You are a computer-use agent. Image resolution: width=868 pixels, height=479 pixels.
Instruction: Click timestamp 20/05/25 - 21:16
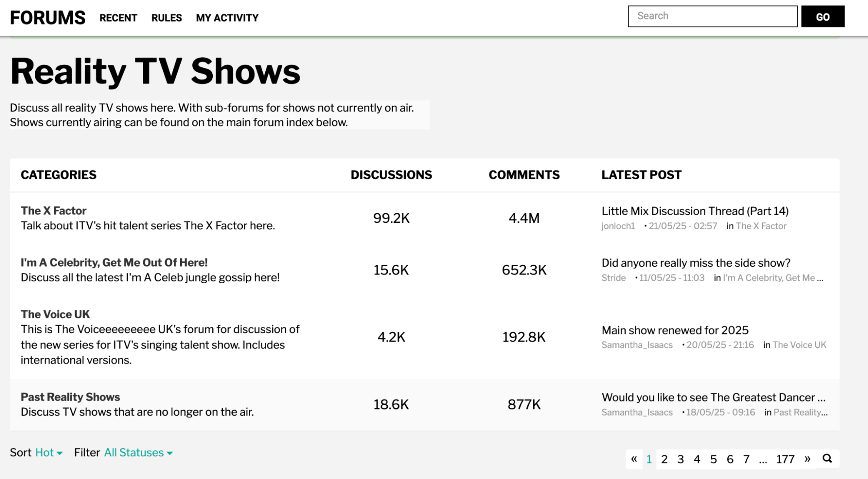click(720, 345)
